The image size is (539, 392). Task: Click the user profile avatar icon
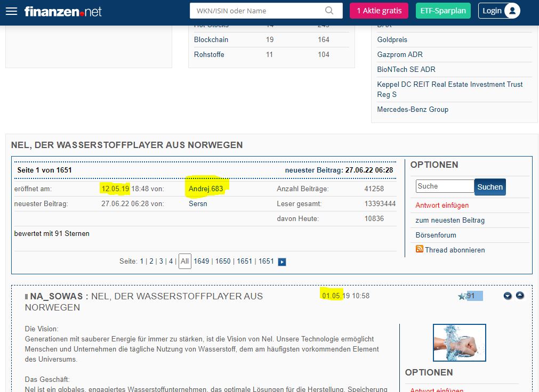click(x=512, y=11)
